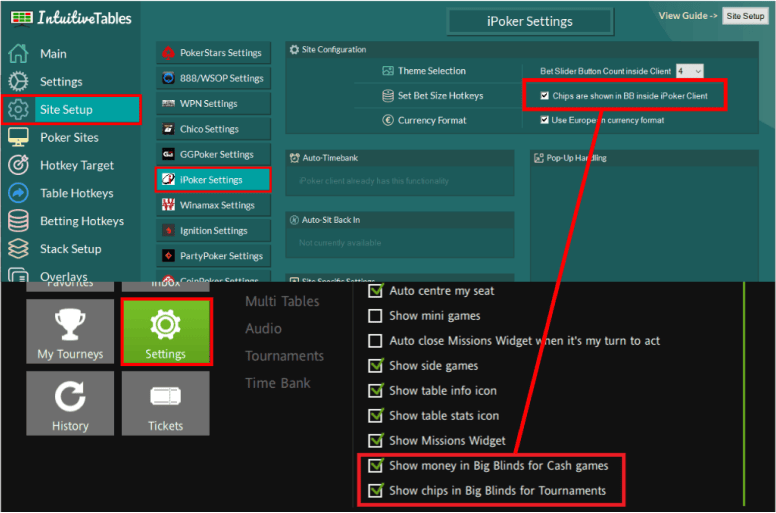Open PokerStars Settings button
776x513 pixels.
[x=214, y=53]
